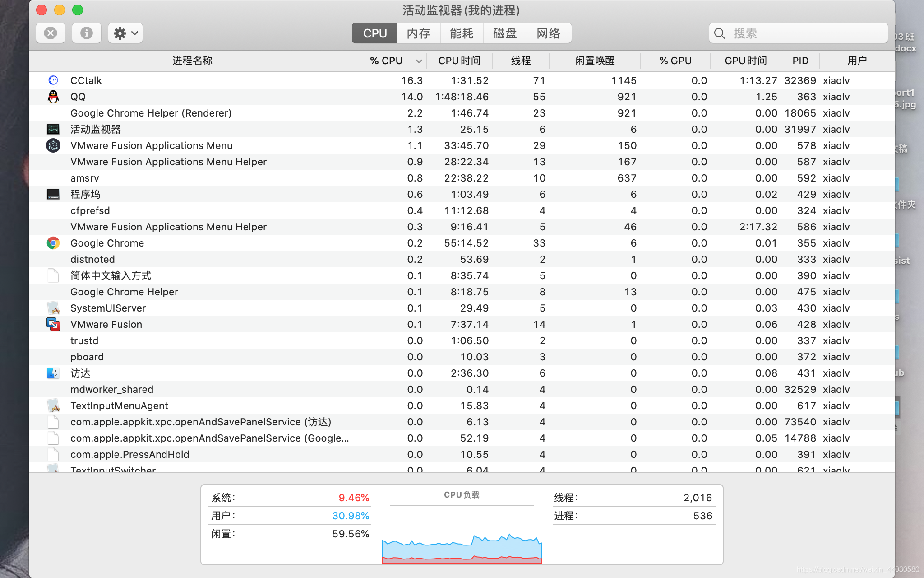Click the 程序坞 dock icon in list
Viewport: 924px width, 578px height.
(x=53, y=194)
